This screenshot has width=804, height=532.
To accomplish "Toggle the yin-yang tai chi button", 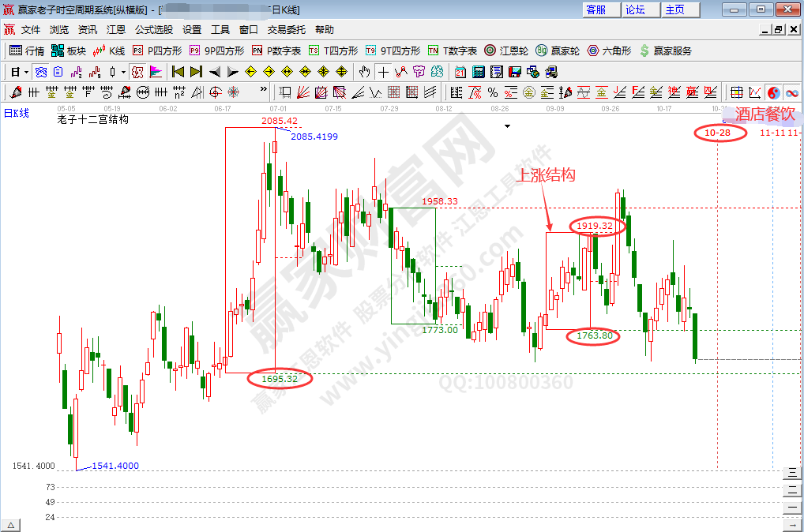I will 773,92.
